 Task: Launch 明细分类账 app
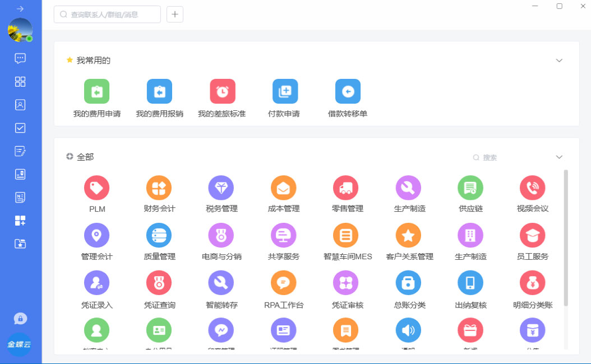[x=532, y=283]
